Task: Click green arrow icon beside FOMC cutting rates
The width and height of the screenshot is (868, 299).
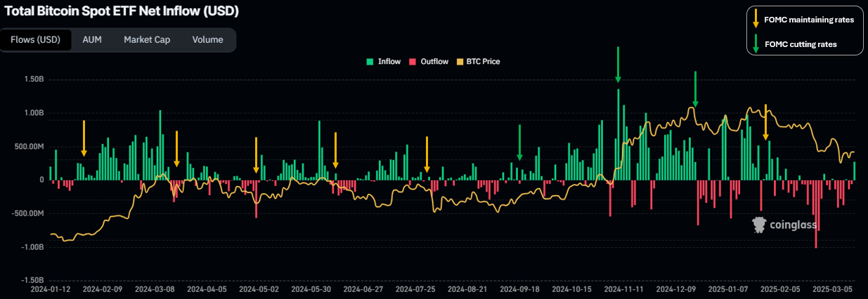Action: coord(755,44)
